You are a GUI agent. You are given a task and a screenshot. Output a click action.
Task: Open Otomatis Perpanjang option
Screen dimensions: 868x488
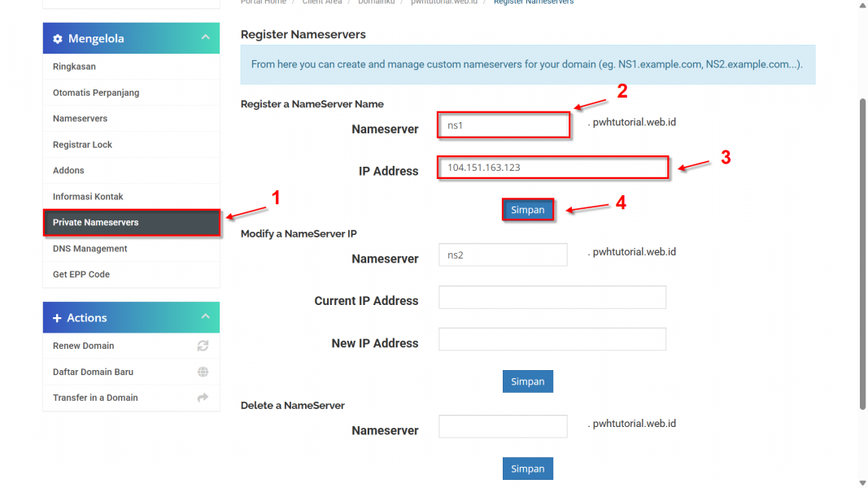131,93
